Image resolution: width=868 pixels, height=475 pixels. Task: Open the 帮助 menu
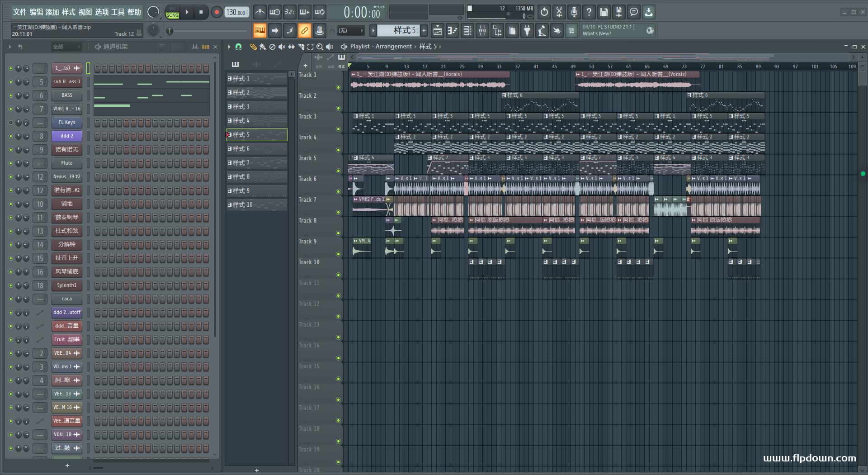(134, 12)
